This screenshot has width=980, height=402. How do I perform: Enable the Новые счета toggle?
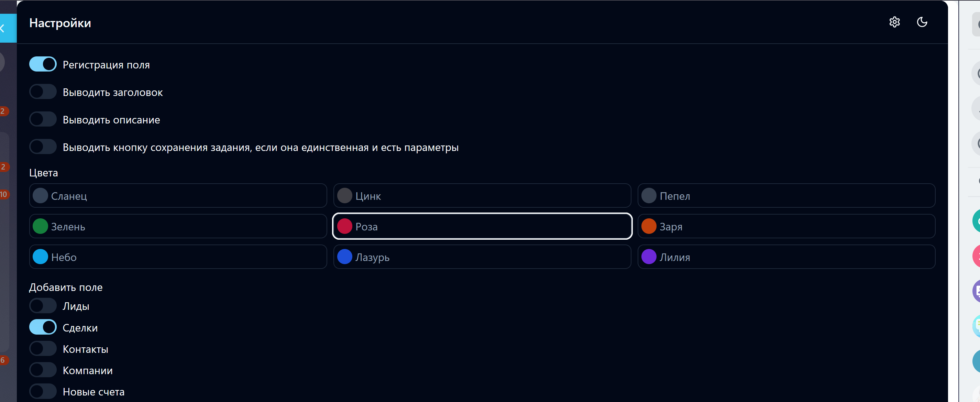(x=43, y=391)
